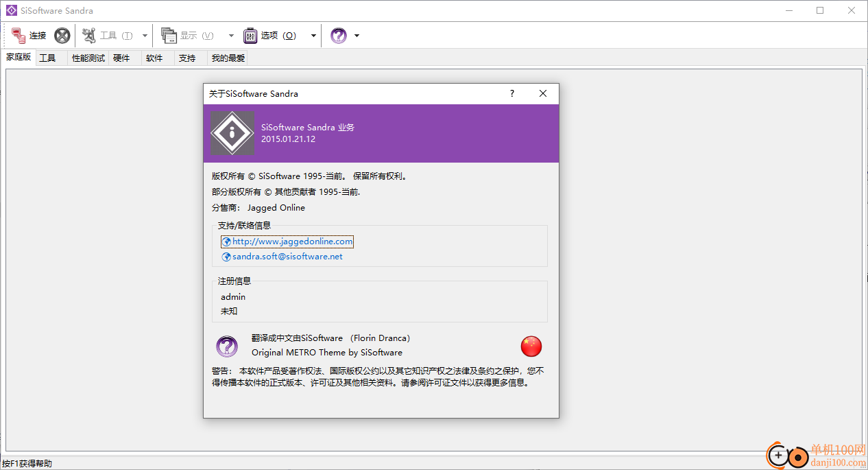The height and width of the screenshot is (470, 868).
Task: Click the disconnect circle-X icon
Action: pyautogui.click(x=62, y=36)
